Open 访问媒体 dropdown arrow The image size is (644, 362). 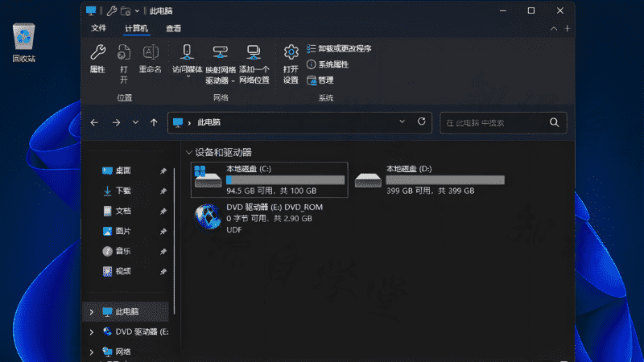point(188,76)
